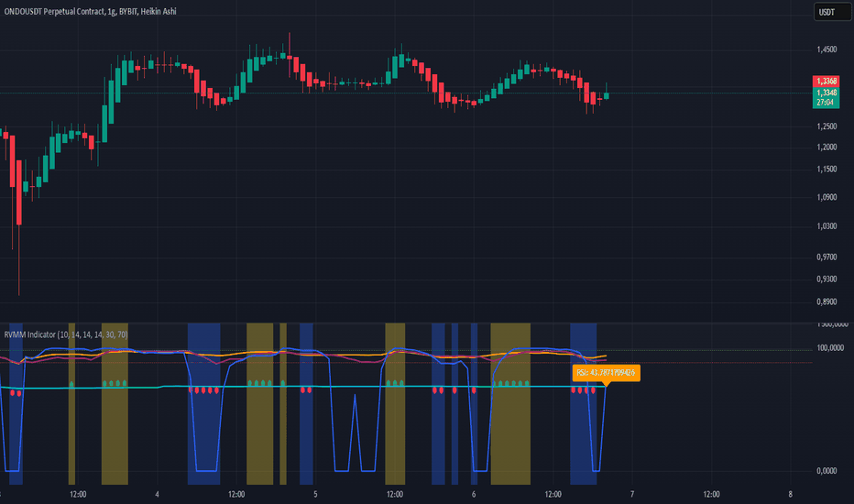Click the orange RSI value label
The width and height of the screenshot is (854, 504).
[x=607, y=373]
